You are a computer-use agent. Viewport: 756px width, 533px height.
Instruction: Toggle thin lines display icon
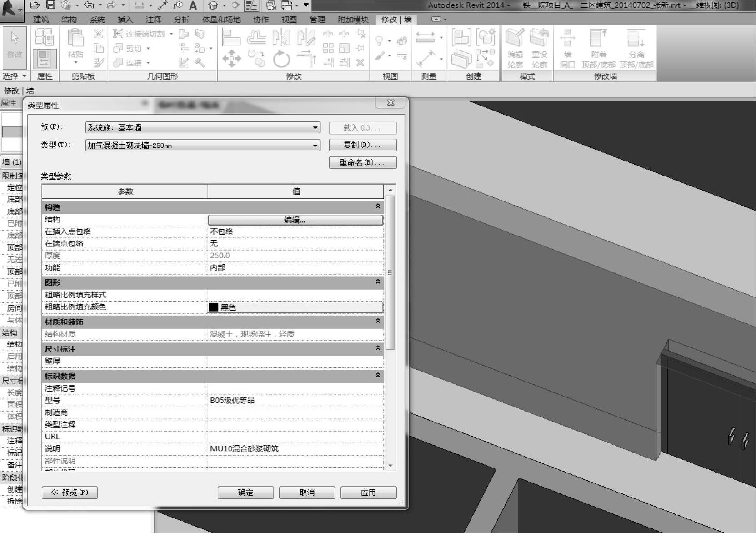251,5
